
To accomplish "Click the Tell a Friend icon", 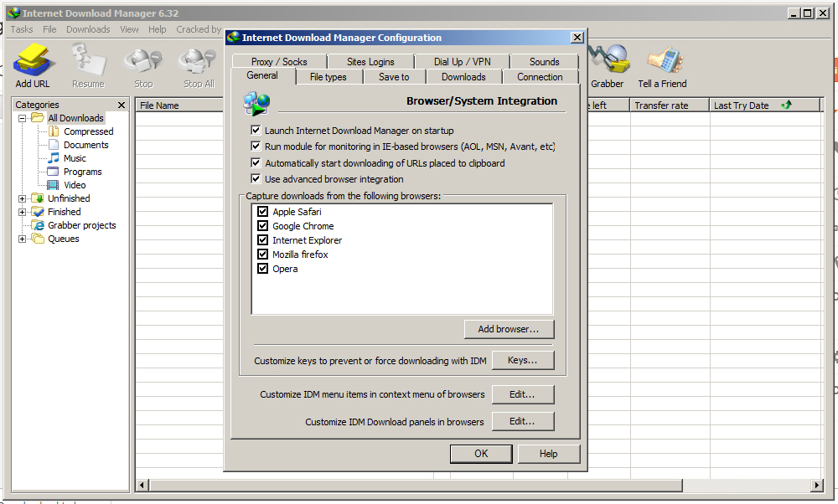I will [665, 59].
